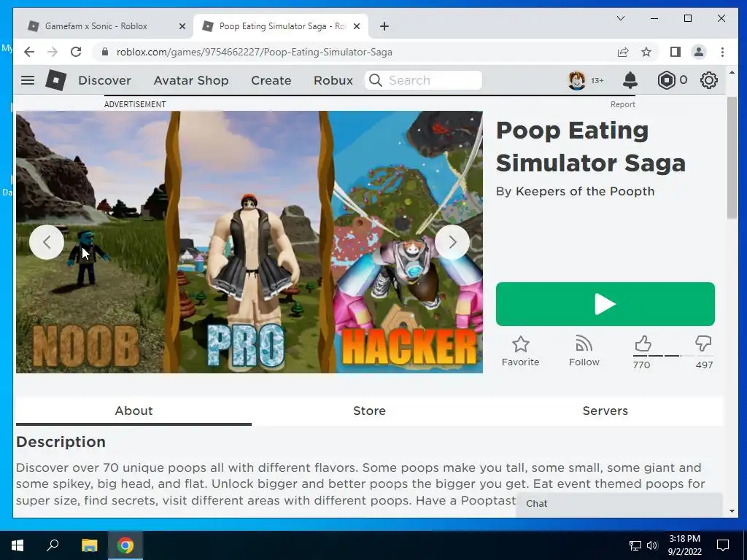The image size is (747, 560).
Task: Expand the Chat panel
Action: (x=619, y=504)
